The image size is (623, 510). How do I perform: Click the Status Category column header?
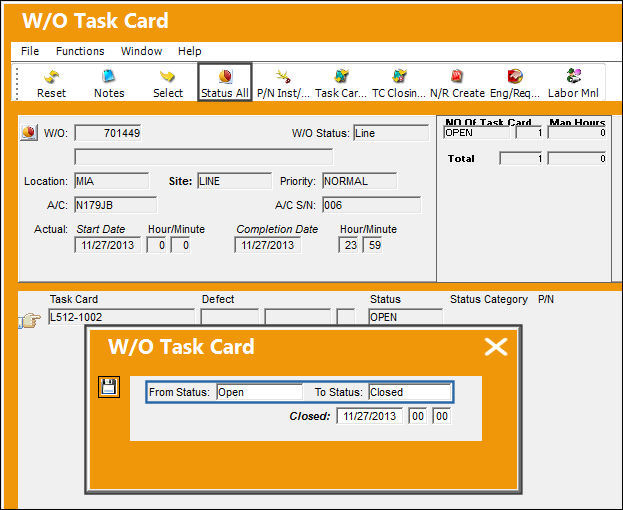pos(489,299)
